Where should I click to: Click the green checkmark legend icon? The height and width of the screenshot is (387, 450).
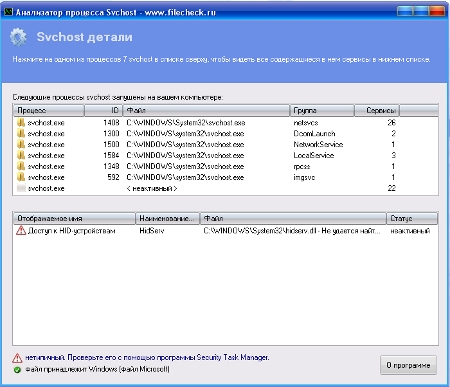17,370
